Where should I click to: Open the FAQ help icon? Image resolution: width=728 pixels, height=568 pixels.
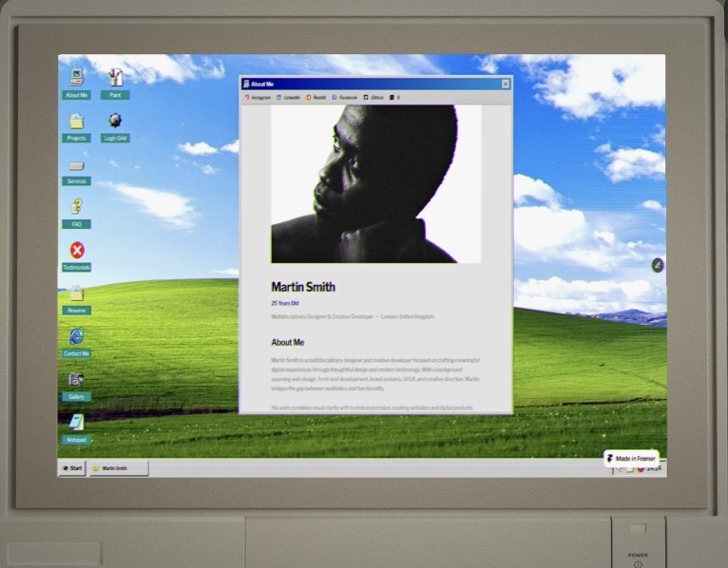[77, 213]
